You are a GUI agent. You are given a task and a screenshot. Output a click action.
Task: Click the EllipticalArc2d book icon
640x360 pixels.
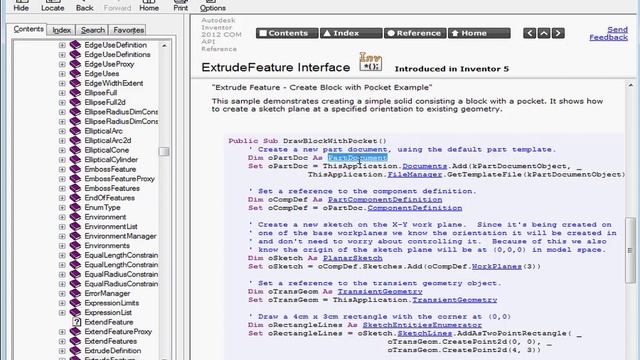[x=75, y=140]
